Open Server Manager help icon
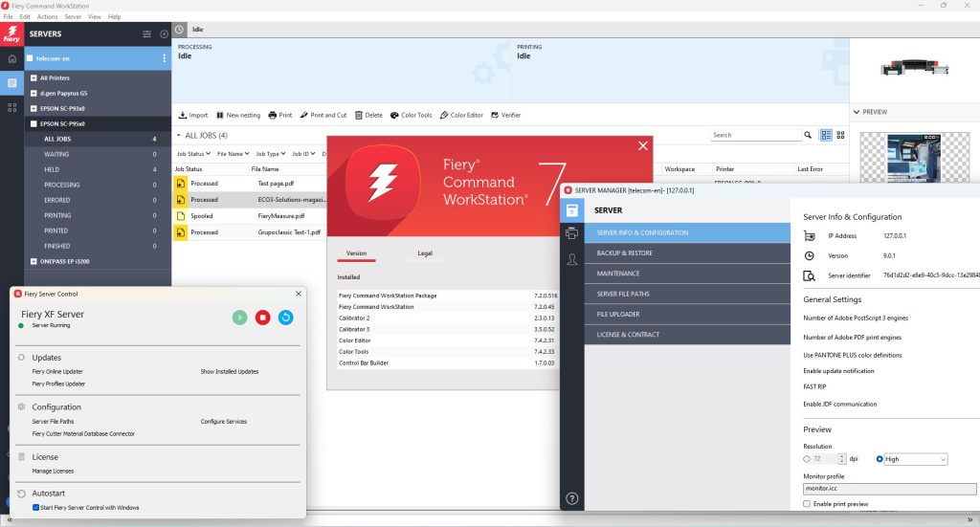 click(x=572, y=498)
